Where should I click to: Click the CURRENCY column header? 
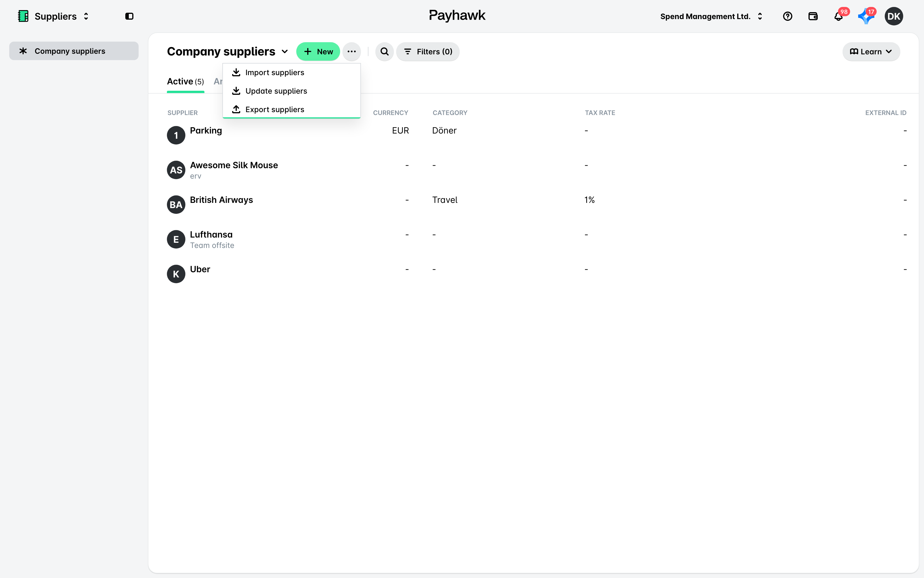point(391,113)
